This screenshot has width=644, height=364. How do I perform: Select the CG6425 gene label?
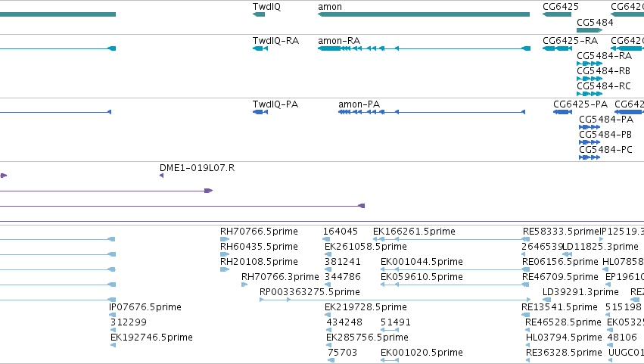click(x=561, y=7)
